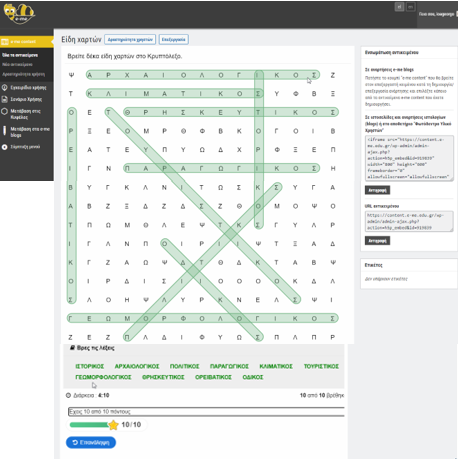Screen dimensions: 458x460
Task: Open the user greeting account menu
Action: pos(437,14)
